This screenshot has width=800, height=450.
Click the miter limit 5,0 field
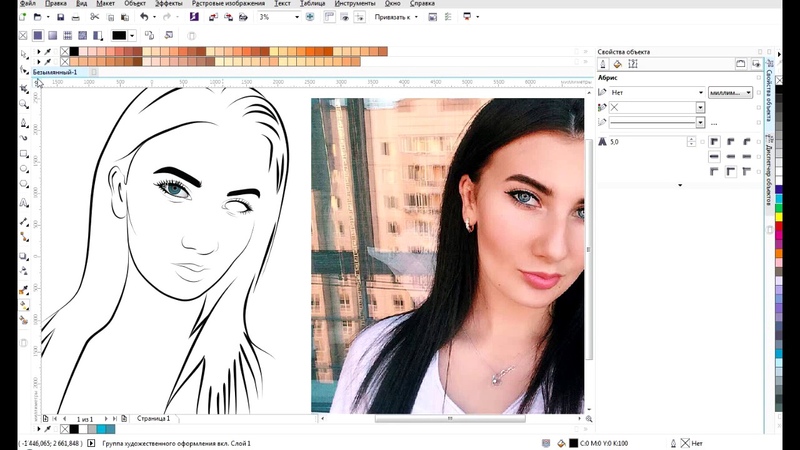pyautogui.click(x=648, y=142)
